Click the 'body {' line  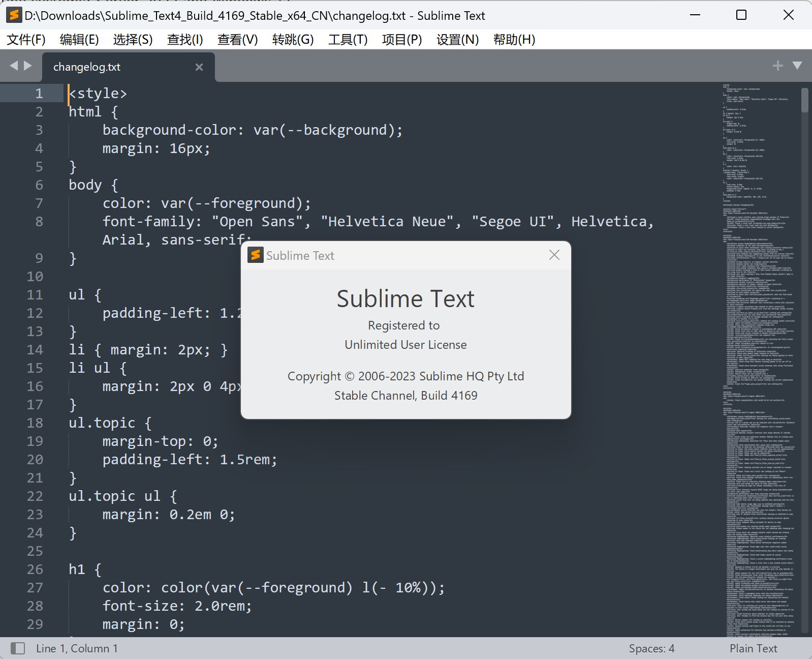point(93,185)
